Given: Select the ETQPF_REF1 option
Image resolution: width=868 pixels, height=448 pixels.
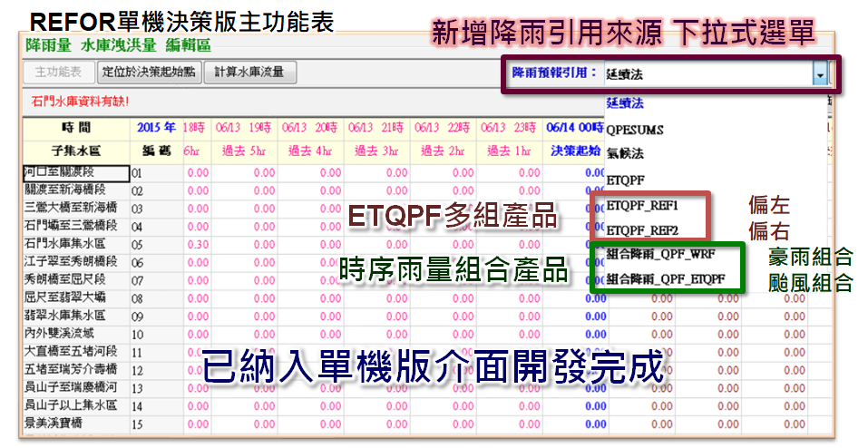Looking at the screenshot, I should click(x=642, y=206).
